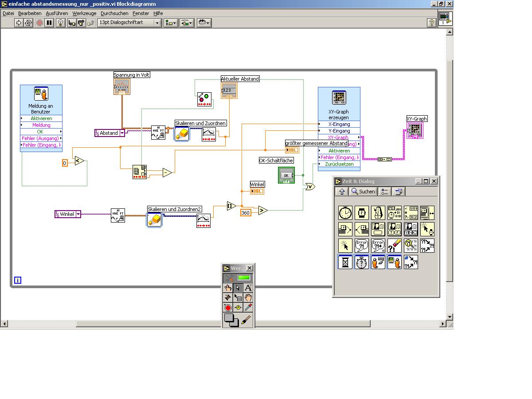Toggle the pause execution button
This screenshot has height=399, width=532.
pos(49,23)
